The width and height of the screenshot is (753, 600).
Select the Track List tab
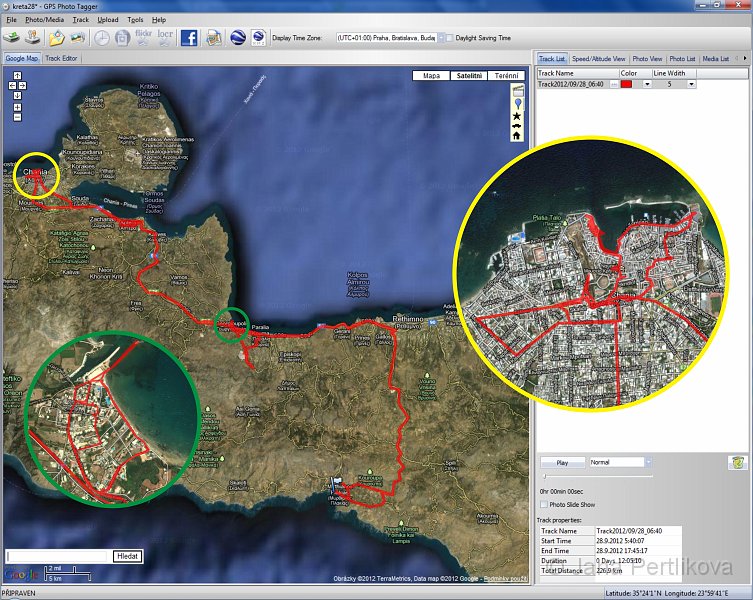pos(552,58)
